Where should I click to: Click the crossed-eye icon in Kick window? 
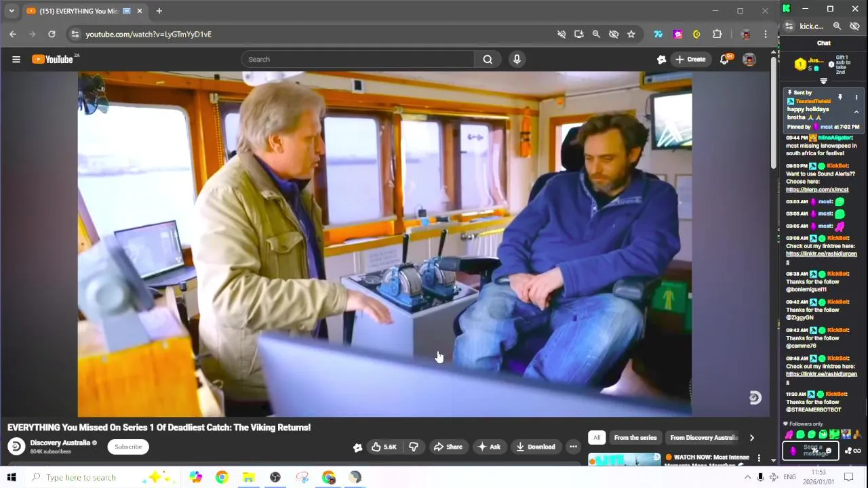coord(854,26)
